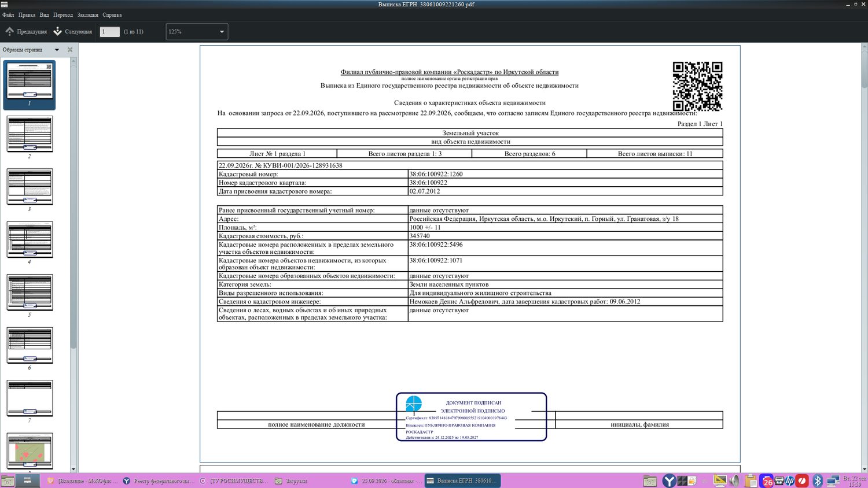868x488 pixels.
Task: Open HP tray icon
Action: coord(790,480)
